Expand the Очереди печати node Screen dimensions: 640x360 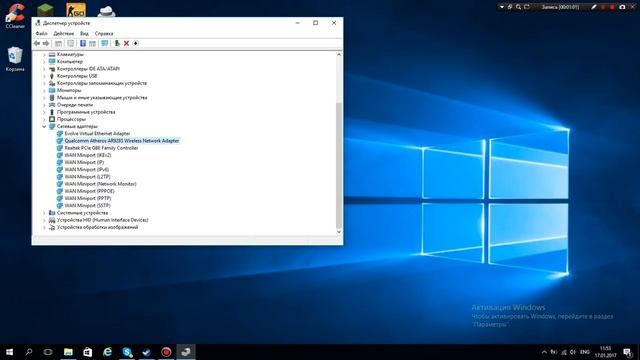point(44,105)
